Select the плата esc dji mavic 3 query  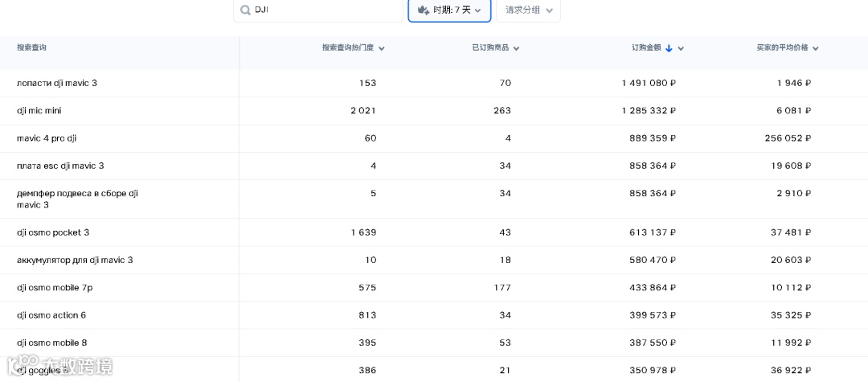60,166
